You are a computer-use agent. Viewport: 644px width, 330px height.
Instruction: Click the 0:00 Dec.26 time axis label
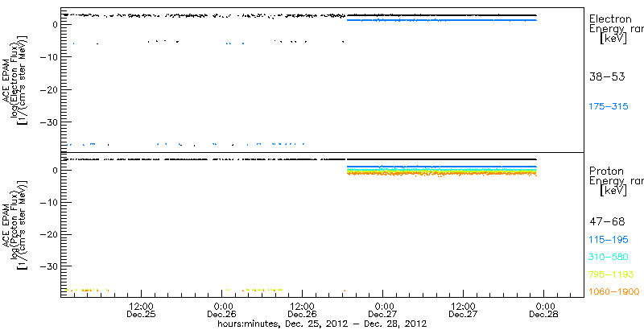[222, 311]
